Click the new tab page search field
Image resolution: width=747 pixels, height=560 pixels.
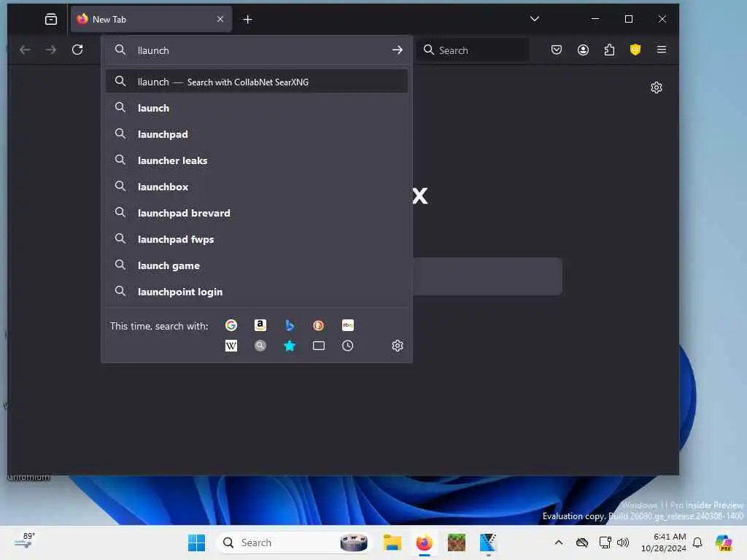487,276
